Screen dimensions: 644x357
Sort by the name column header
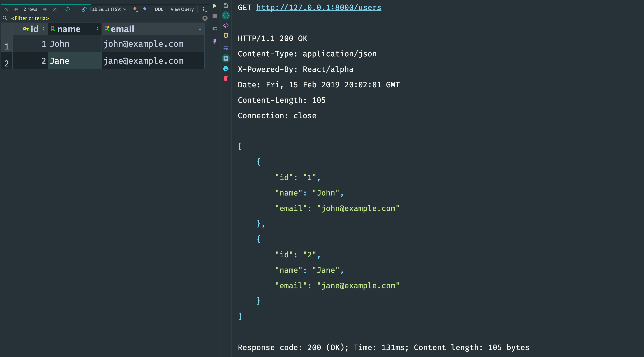(75, 29)
